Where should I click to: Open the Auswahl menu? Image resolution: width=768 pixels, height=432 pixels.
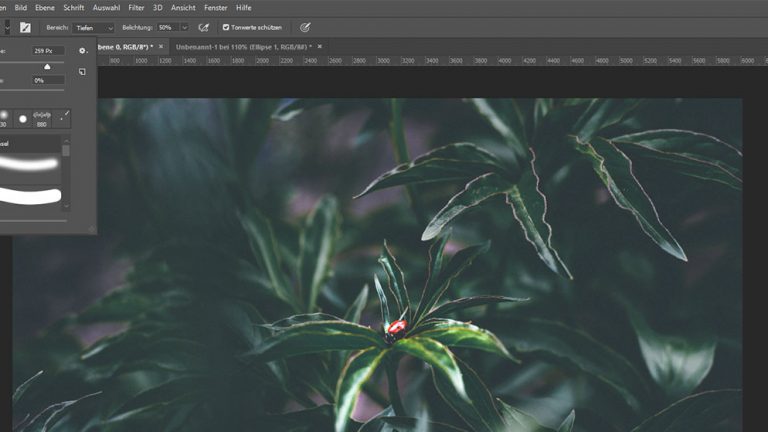107,7
